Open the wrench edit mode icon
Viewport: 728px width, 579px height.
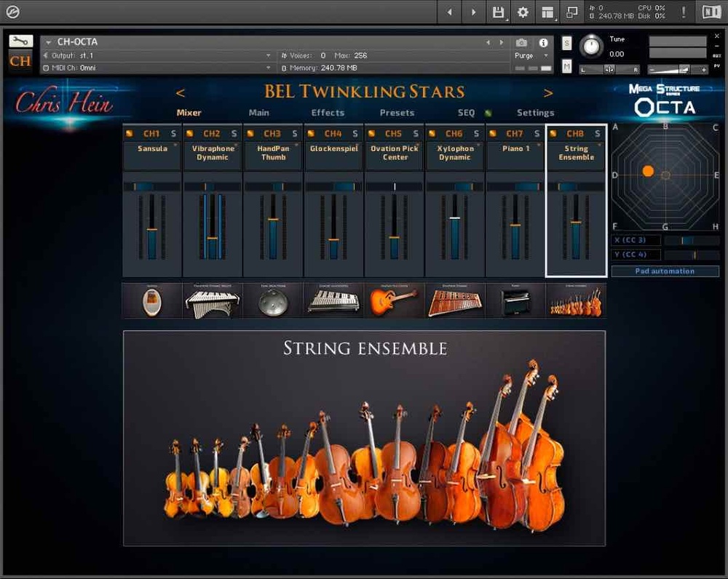point(20,41)
